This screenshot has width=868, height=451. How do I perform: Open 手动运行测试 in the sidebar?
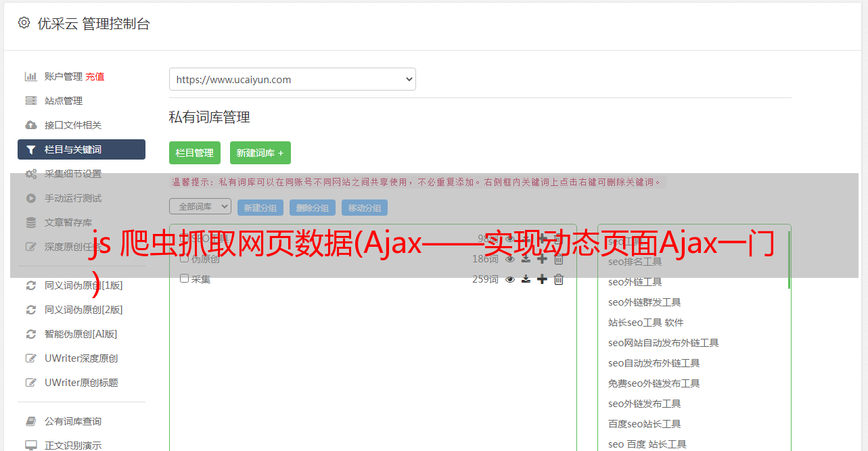coord(73,198)
